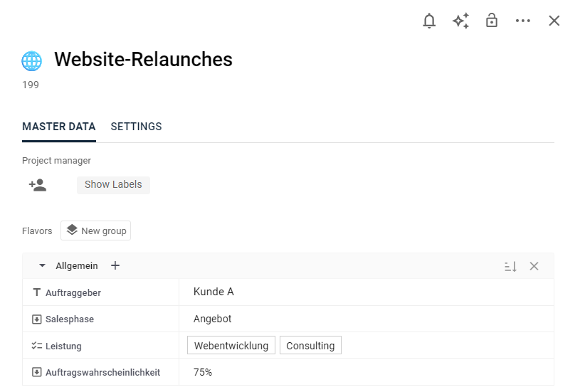Switch to the Master Data tab
The image size is (585, 392).
(x=59, y=127)
